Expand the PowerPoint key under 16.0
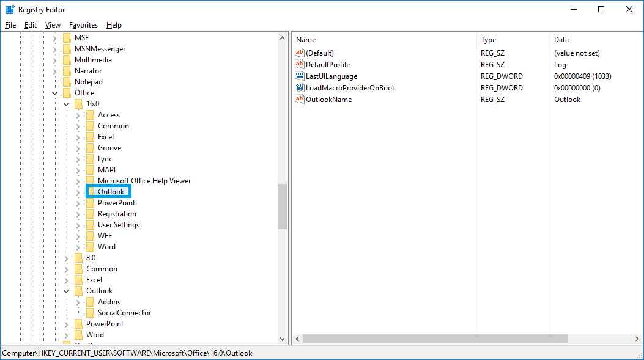The image size is (644, 360). pos(78,203)
